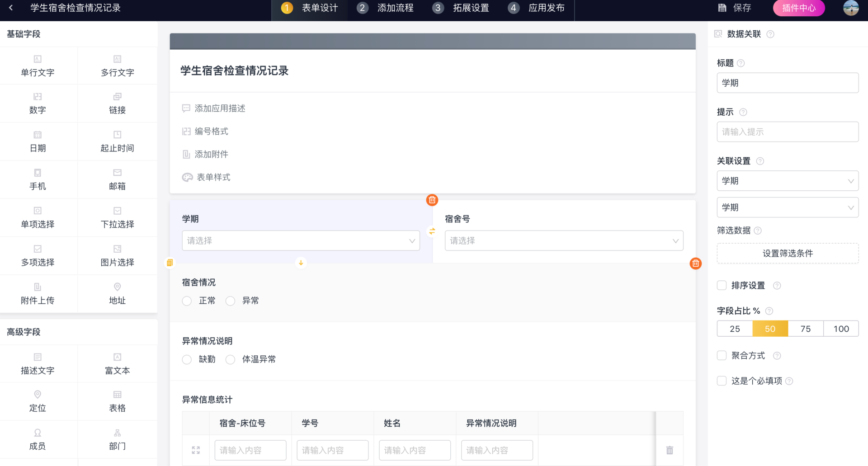This screenshot has width=868, height=466.
Task: Enable the 排序设置 checkbox
Action: pyautogui.click(x=722, y=285)
